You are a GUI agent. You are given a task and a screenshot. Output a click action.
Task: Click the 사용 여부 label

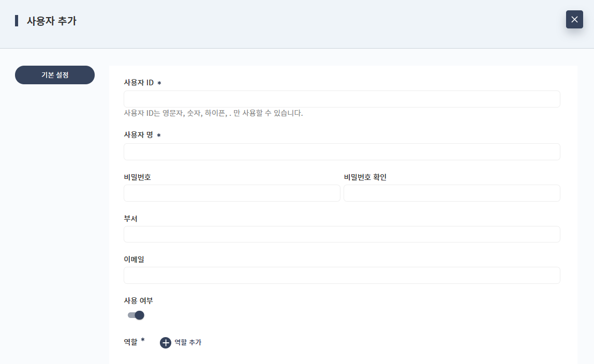138,301
